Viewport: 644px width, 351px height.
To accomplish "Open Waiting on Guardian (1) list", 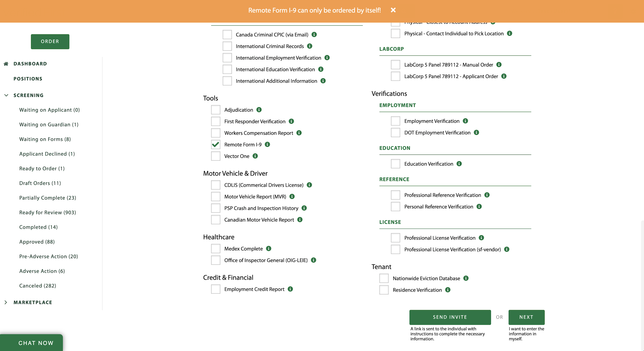I will 49,124.
